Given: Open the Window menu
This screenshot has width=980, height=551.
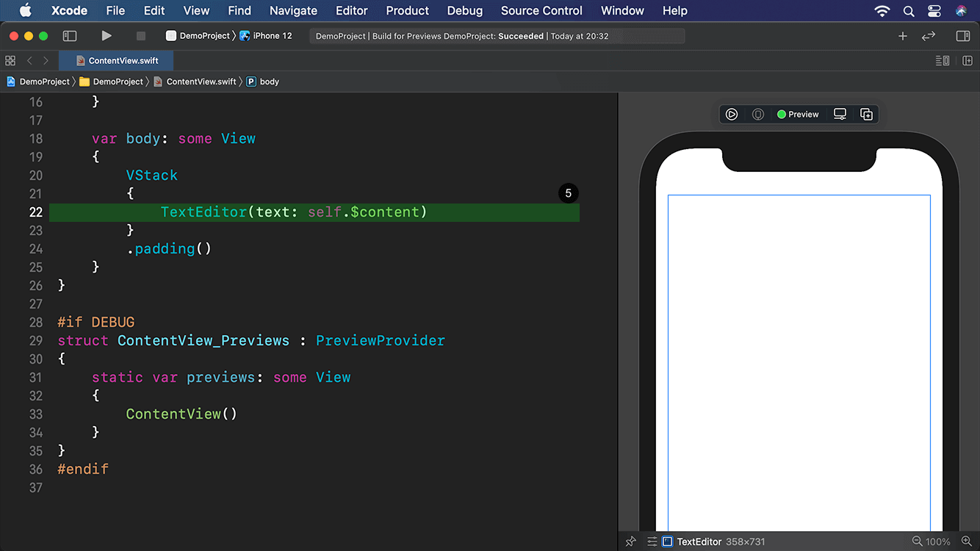Looking at the screenshot, I should coord(622,10).
